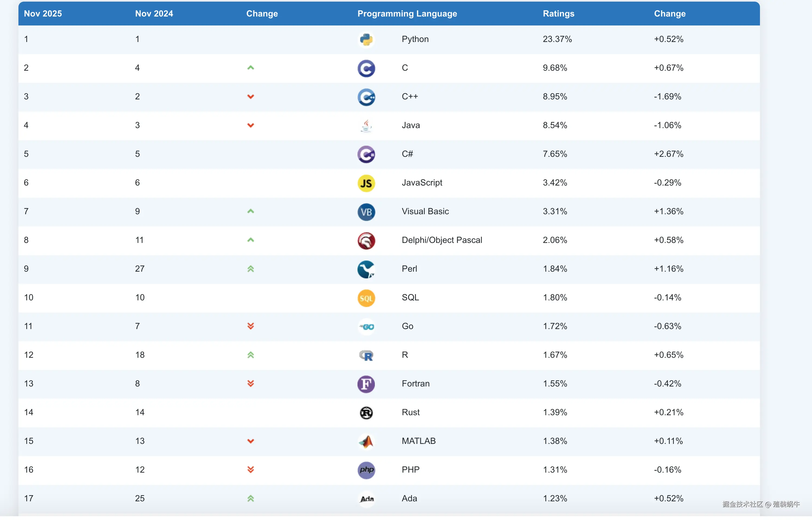This screenshot has width=812, height=520.
Task: Click the C++ language logo
Action: (366, 97)
